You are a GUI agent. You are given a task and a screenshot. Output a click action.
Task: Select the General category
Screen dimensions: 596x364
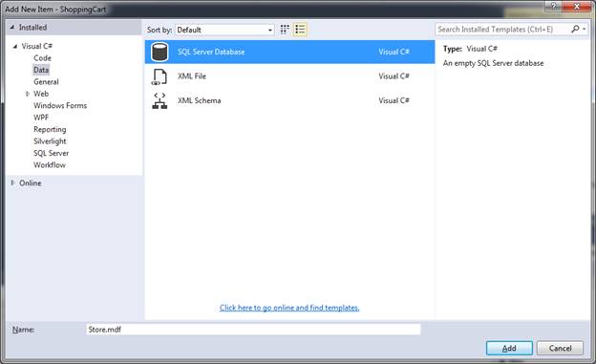coord(46,82)
